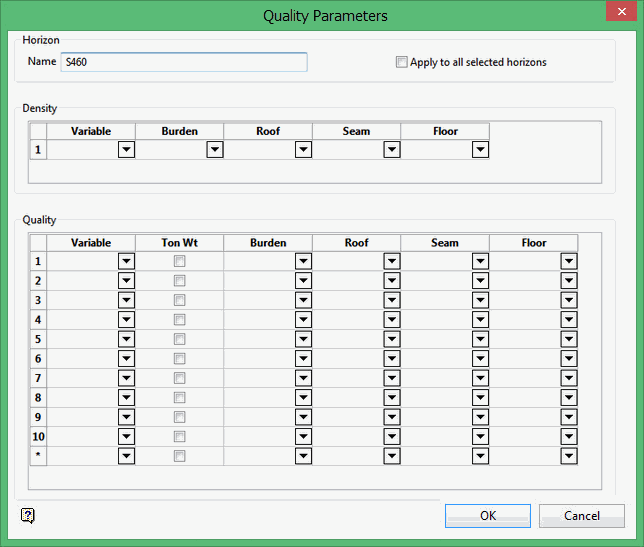This screenshot has width=644, height=547.
Task: Tick Ton Wt checkbox in Quality row 10
Action: pos(180,436)
